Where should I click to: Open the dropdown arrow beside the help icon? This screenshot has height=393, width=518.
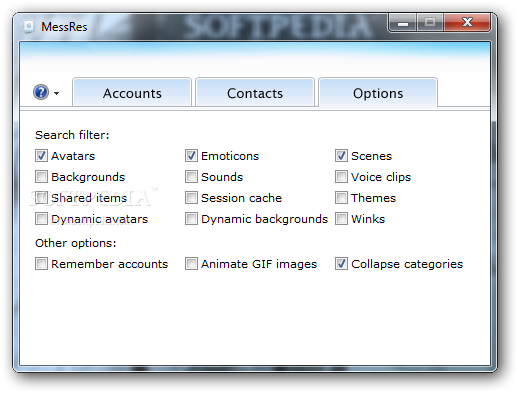(x=56, y=93)
